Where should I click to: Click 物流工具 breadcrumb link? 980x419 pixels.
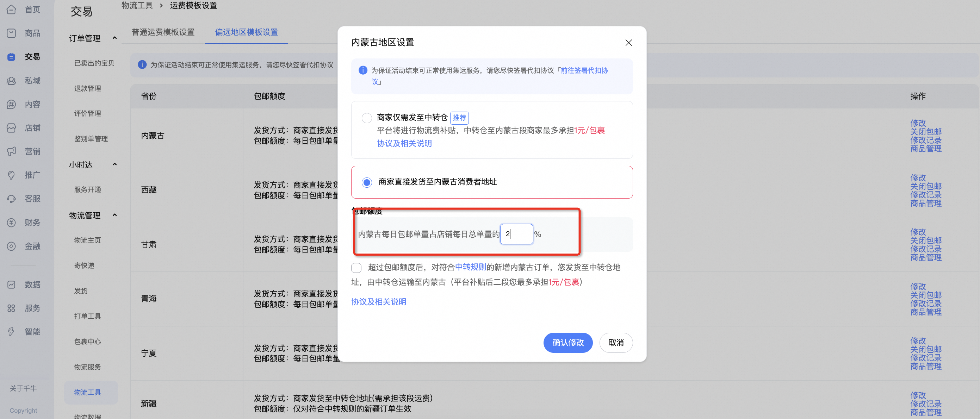(137, 5)
